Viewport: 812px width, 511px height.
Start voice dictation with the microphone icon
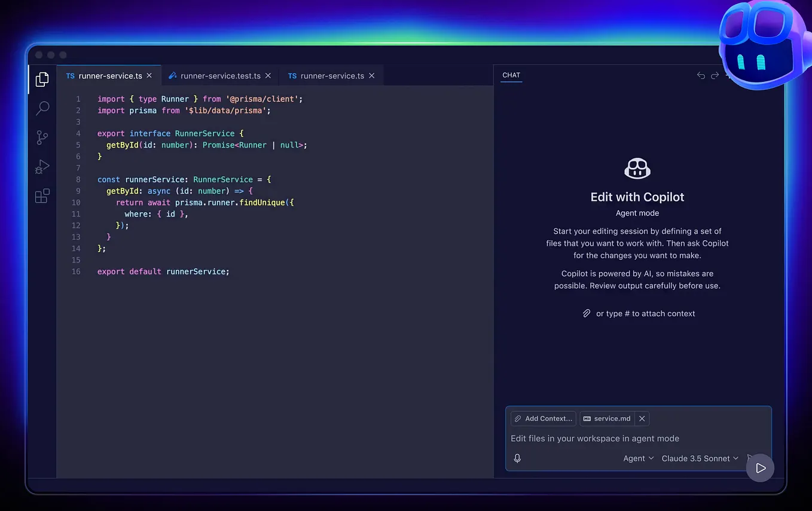(x=517, y=458)
